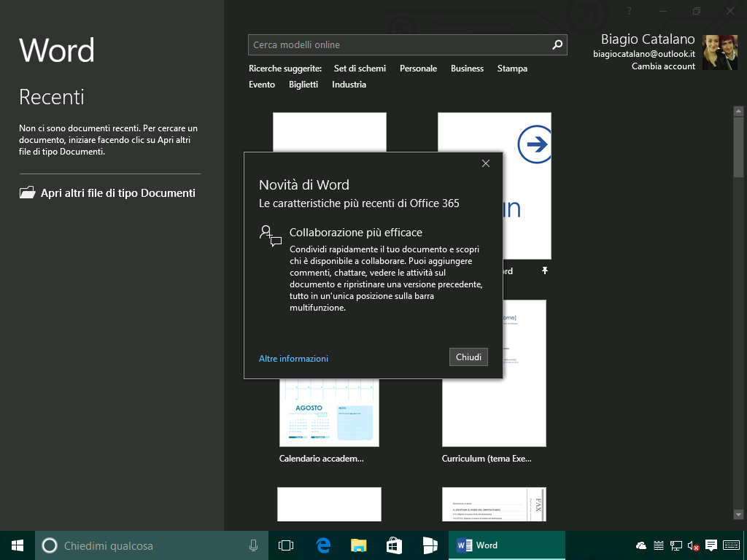Click the scrollbar up arrow
Image resolution: width=747 pixels, height=560 pixels.
(738, 111)
